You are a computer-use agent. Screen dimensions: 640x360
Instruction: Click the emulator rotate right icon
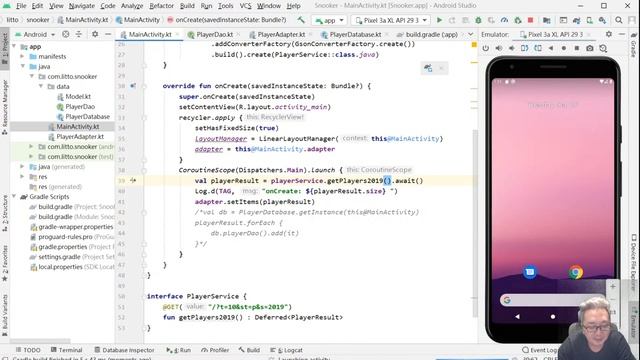point(538,48)
